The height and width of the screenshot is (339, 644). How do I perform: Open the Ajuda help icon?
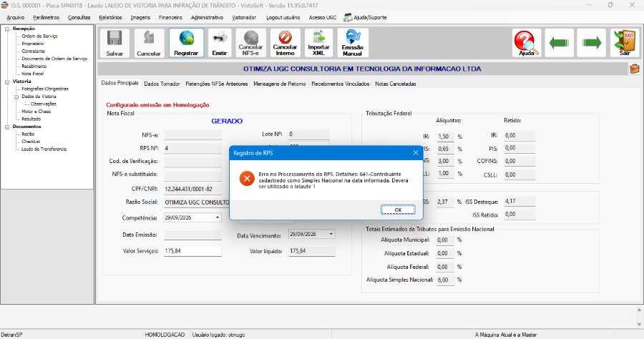[527, 43]
